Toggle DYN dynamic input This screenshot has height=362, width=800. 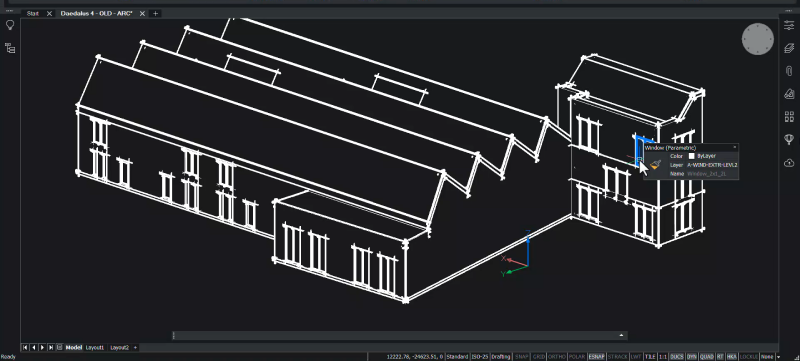692,357
